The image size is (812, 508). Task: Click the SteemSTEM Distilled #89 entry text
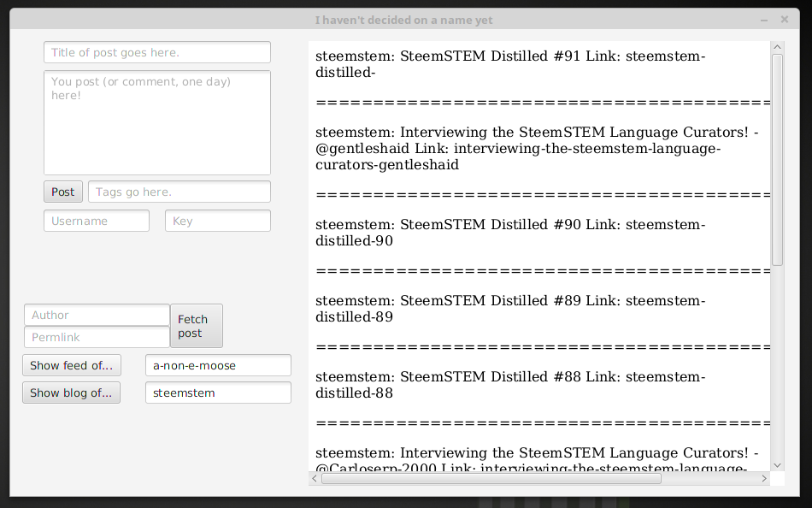(510, 309)
